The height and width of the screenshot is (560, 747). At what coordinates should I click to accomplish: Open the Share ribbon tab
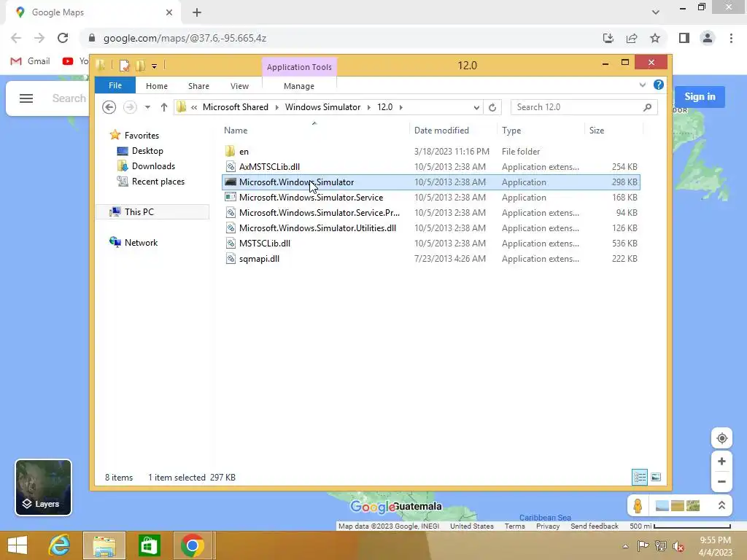[198, 86]
